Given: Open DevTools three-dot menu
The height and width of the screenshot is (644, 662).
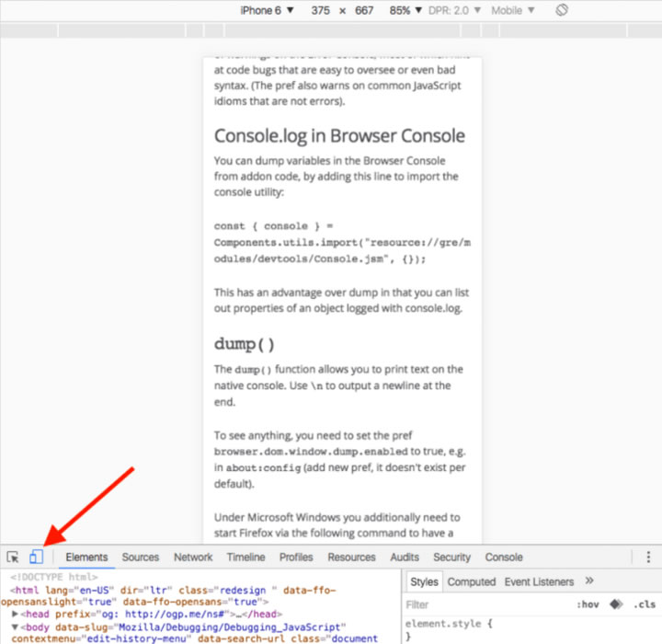Looking at the screenshot, I should (x=648, y=557).
